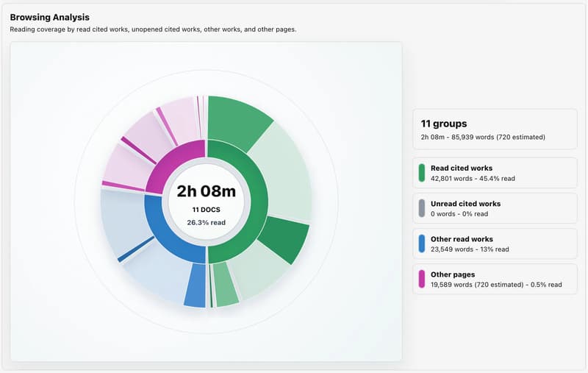
Task: Select the Unread cited works legend card
Action: coord(495,208)
